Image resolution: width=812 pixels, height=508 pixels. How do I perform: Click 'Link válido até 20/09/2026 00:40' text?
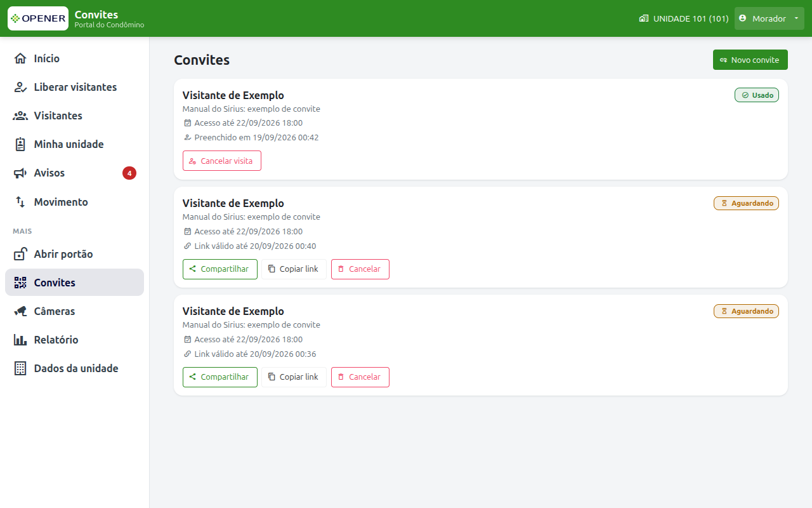point(255,246)
